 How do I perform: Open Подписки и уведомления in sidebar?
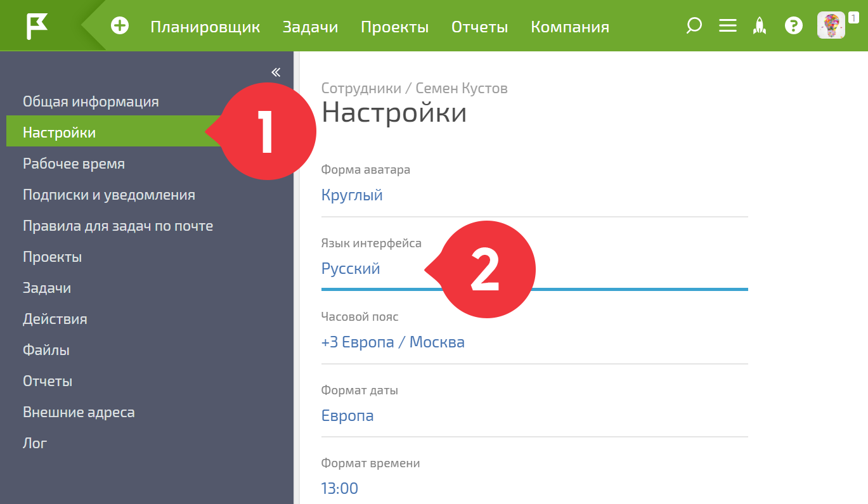pos(109,195)
